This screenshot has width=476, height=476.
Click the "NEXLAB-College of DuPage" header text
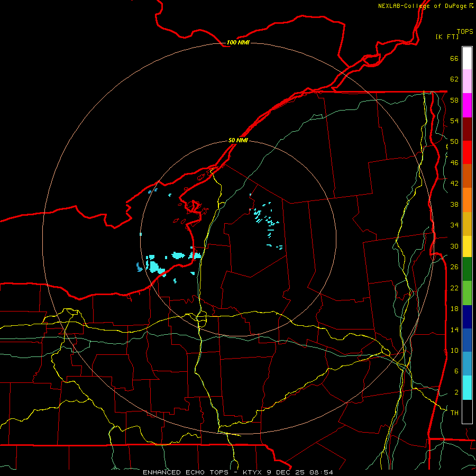pyautogui.click(x=422, y=6)
